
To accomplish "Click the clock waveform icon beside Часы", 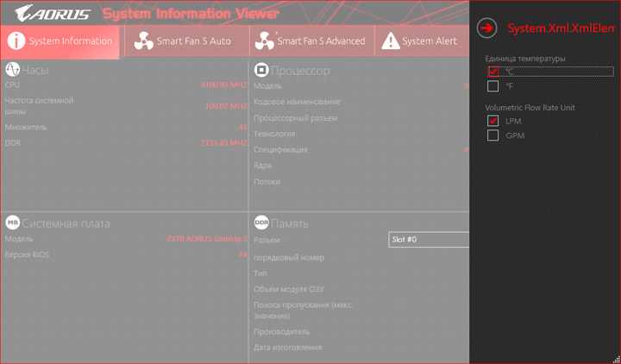I will [x=12, y=70].
